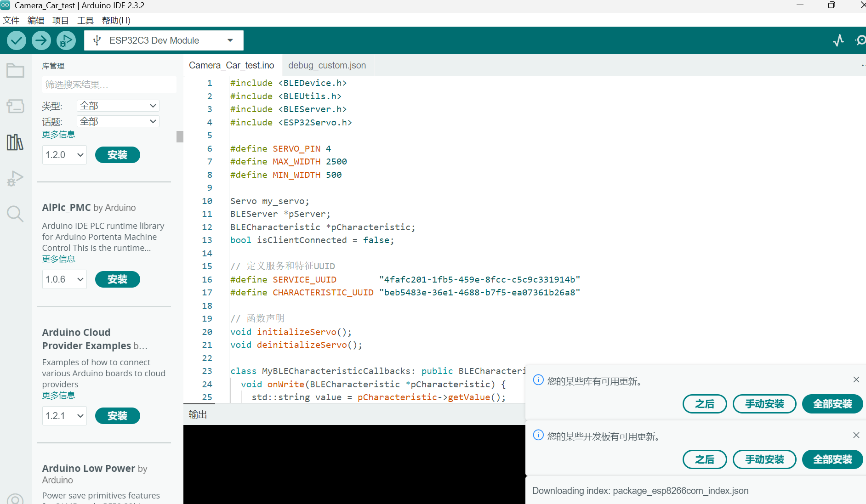Close the library updates notification
866x504 pixels.
856,379
